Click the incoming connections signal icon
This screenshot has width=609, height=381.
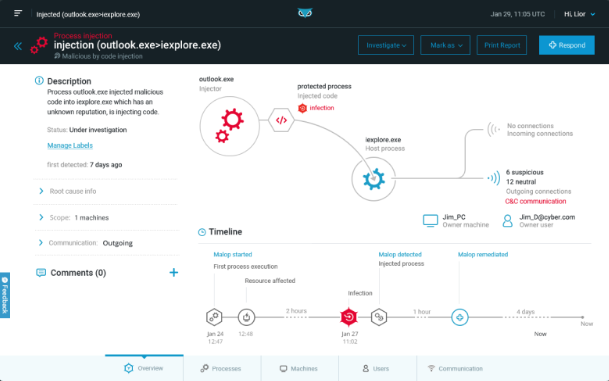click(x=494, y=129)
